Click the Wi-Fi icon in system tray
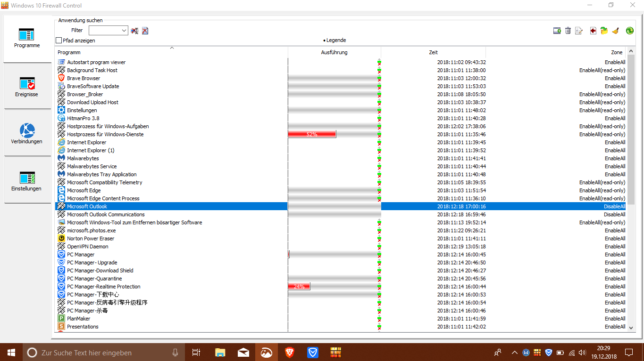 point(571,353)
